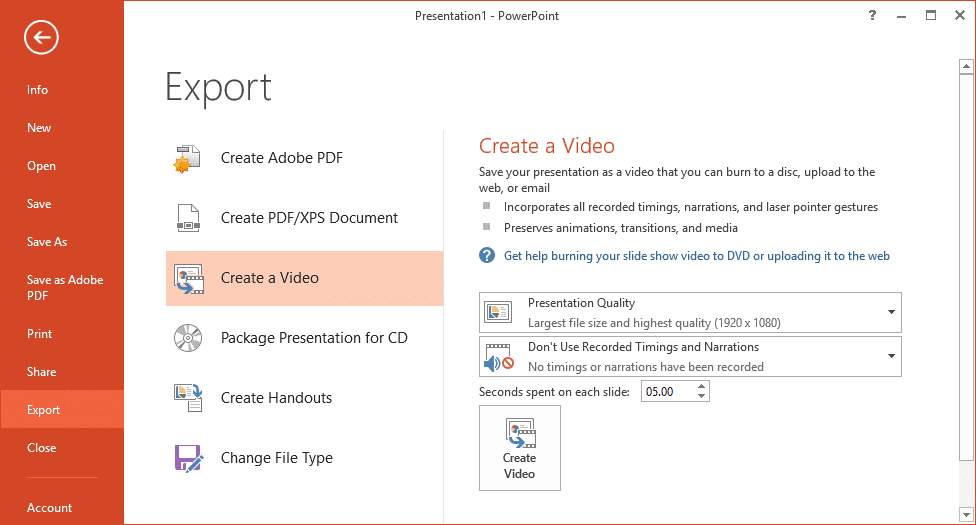Click the Presentation Quality slide icon
This screenshot has width=976, height=525.
click(x=497, y=312)
